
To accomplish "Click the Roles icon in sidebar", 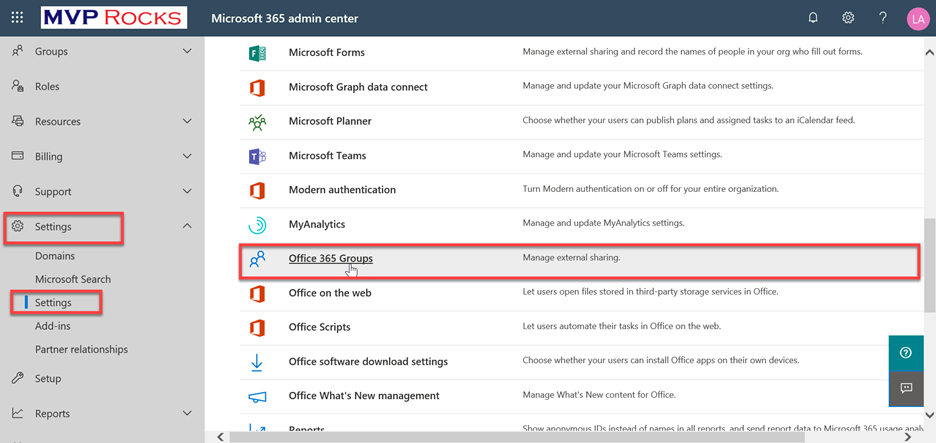I will (18, 86).
